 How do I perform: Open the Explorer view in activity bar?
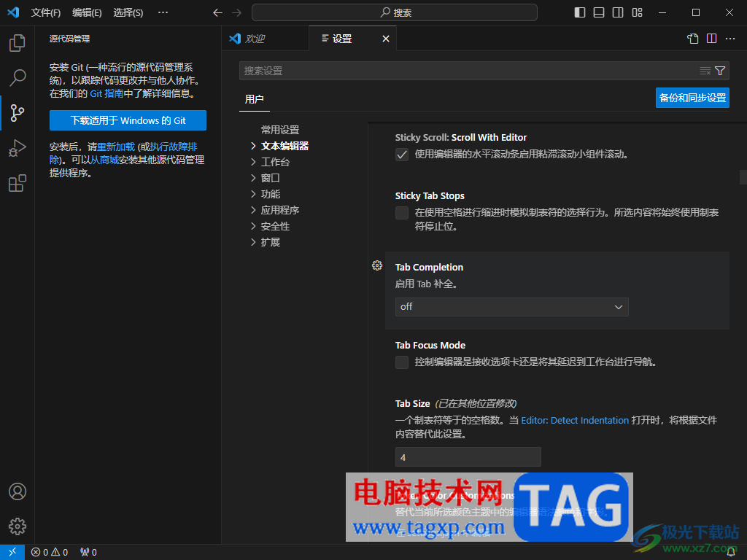pyautogui.click(x=18, y=43)
